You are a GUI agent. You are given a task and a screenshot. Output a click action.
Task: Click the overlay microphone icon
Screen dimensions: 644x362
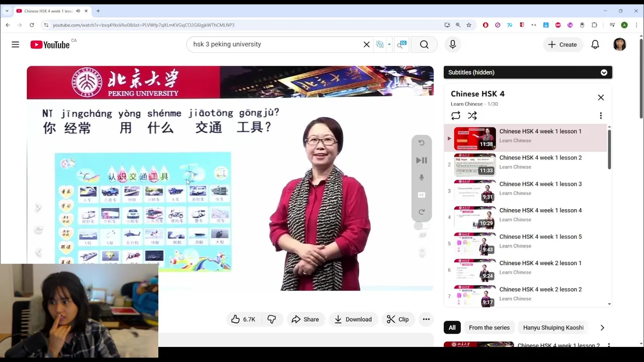point(422,177)
